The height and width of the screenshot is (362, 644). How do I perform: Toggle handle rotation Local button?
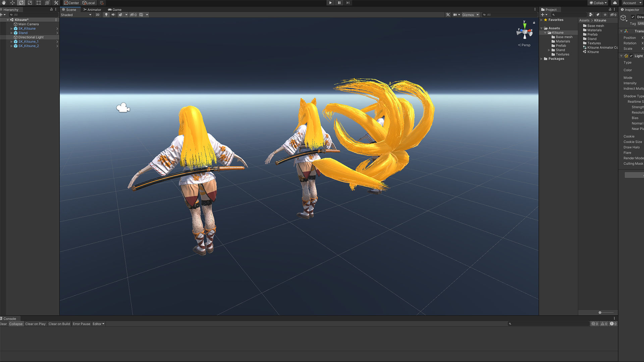pyautogui.click(x=89, y=3)
